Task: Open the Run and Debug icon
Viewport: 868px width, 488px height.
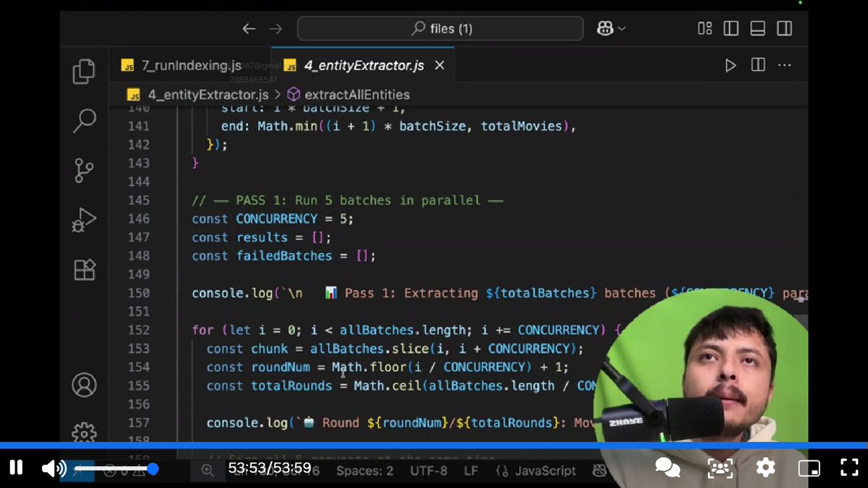Action: pos(84,220)
